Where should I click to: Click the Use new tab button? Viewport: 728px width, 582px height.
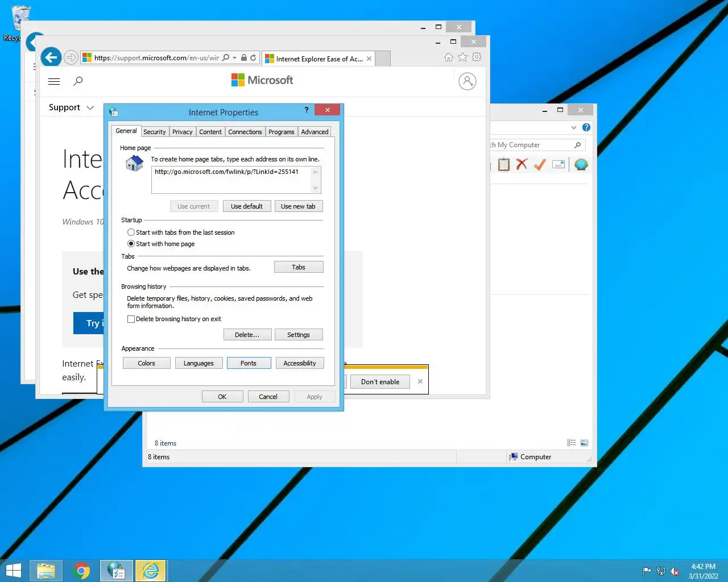click(x=299, y=206)
